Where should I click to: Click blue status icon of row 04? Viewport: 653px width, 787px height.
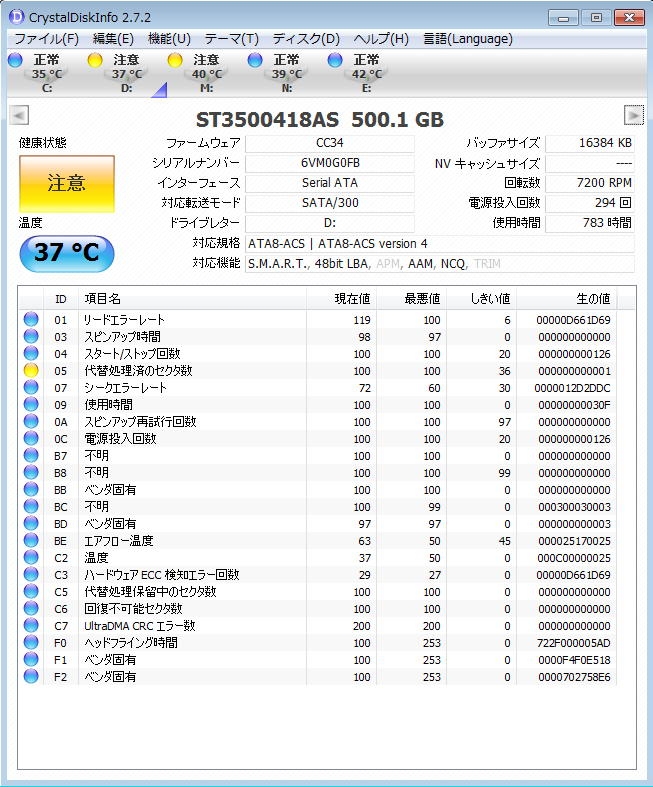point(31,353)
